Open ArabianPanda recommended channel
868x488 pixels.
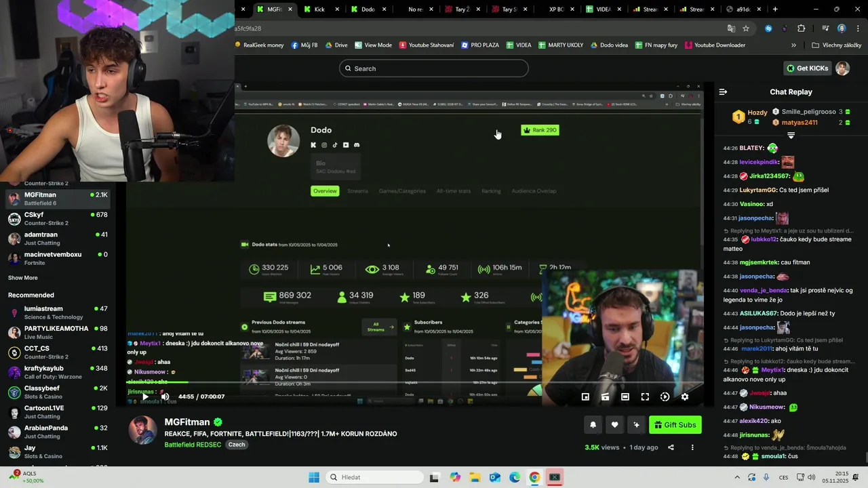(58, 432)
